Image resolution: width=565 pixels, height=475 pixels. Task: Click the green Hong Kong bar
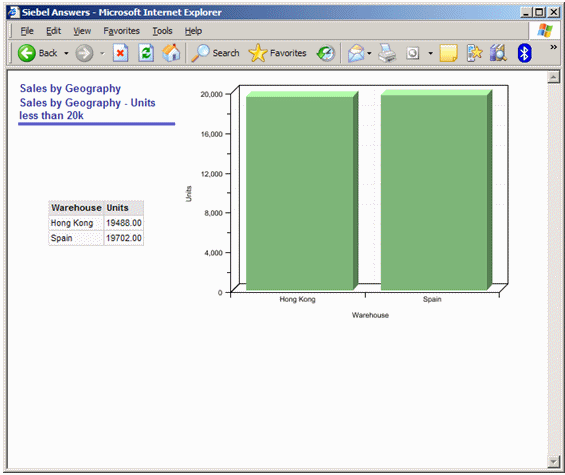tap(300, 193)
